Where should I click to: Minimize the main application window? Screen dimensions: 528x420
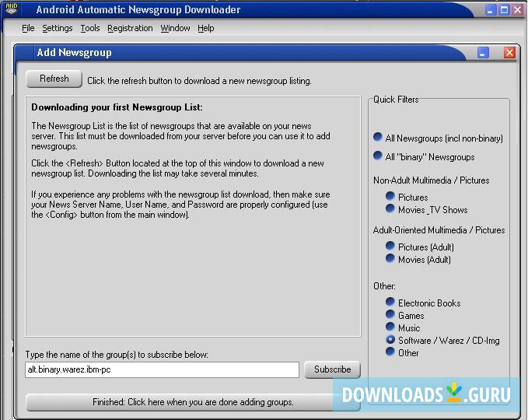[490, 10]
